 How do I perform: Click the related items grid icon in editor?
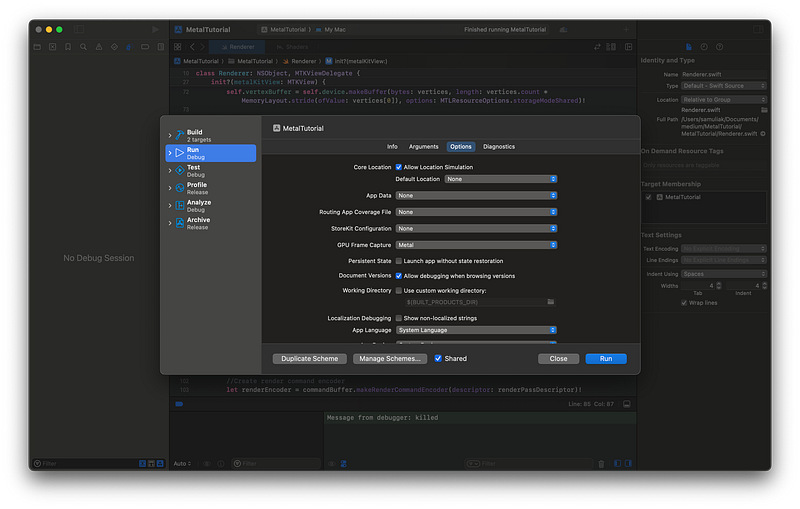pyautogui.click(x=178, y=47)
